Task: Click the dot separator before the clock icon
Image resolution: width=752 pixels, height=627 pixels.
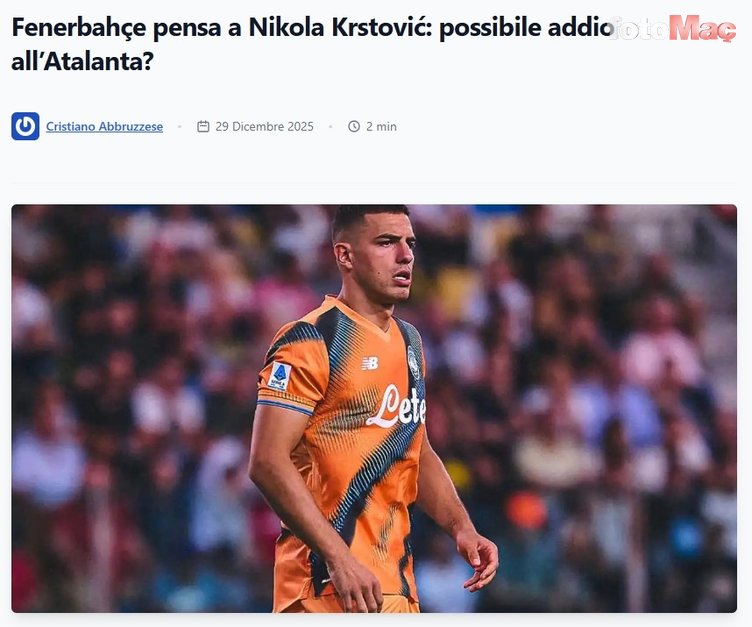Action: coord(330,127)
